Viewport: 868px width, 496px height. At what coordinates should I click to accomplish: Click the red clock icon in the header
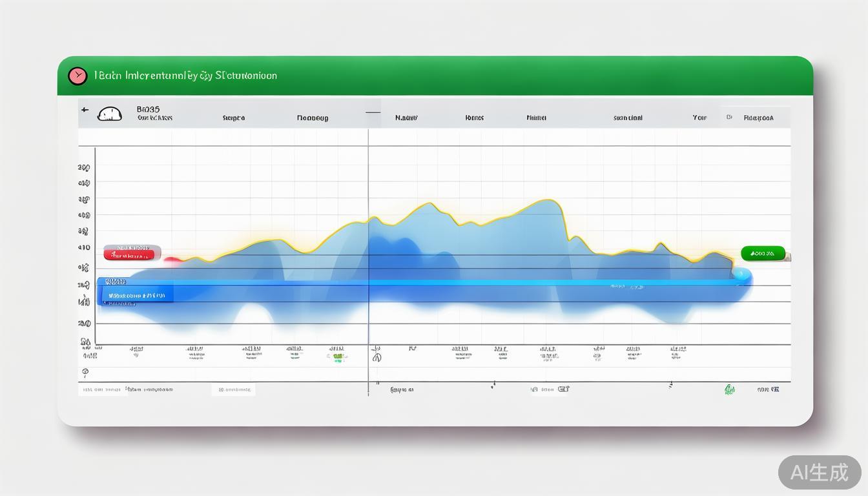click(x=77, y=76)
